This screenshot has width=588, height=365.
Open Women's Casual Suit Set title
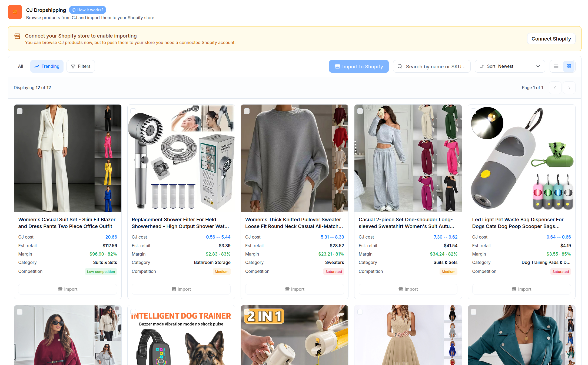[x=67, y=223]
